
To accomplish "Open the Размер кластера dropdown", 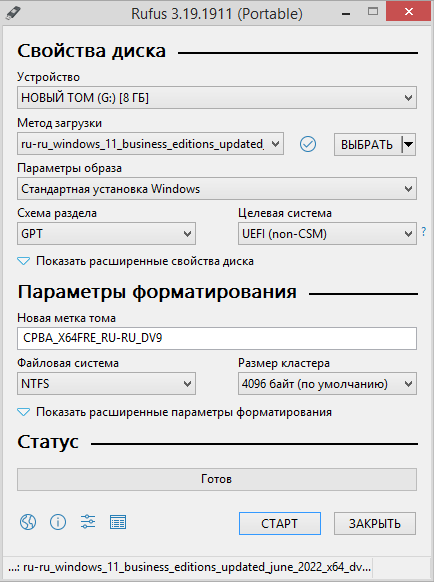I will click(327, 383).
